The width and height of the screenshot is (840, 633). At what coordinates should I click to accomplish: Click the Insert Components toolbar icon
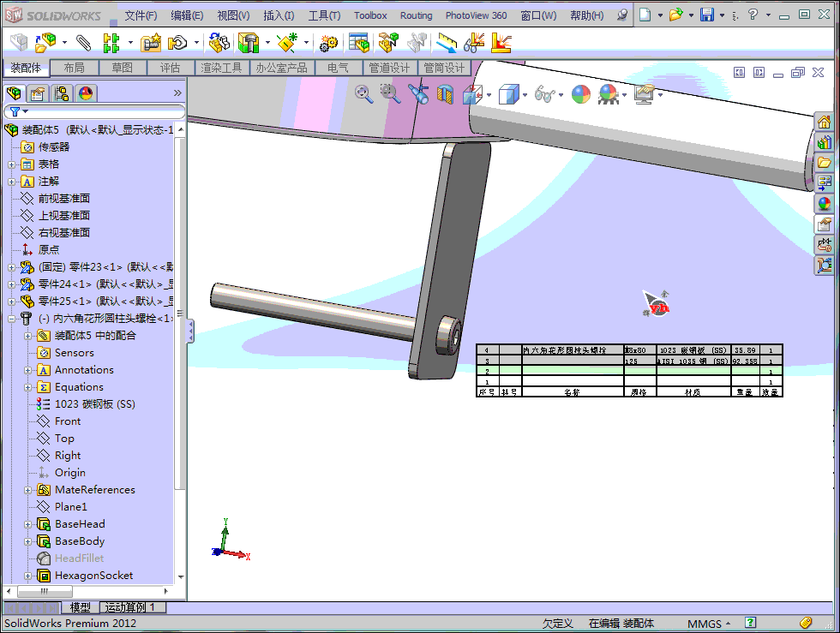point(45,43)
